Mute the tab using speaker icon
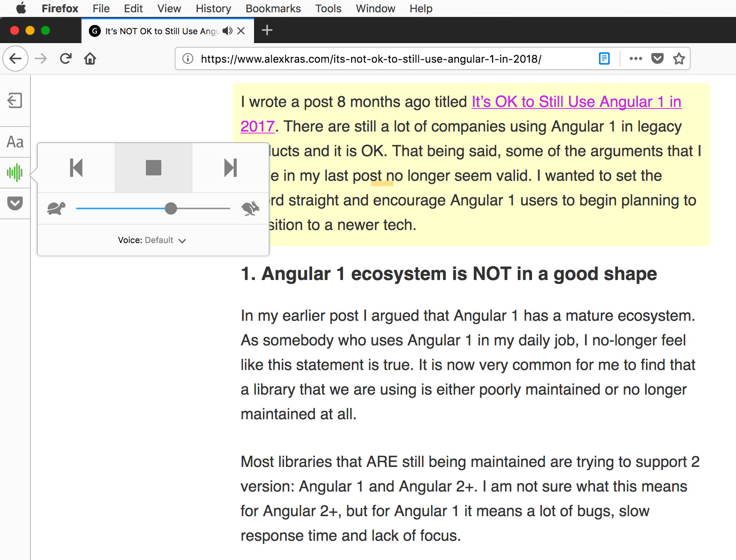 pos(227,31)
